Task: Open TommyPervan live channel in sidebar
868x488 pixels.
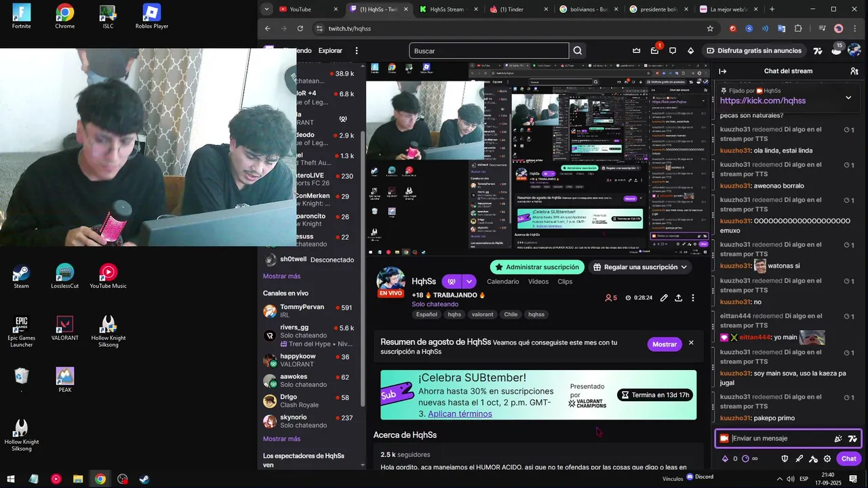Action: coord(311,311)
